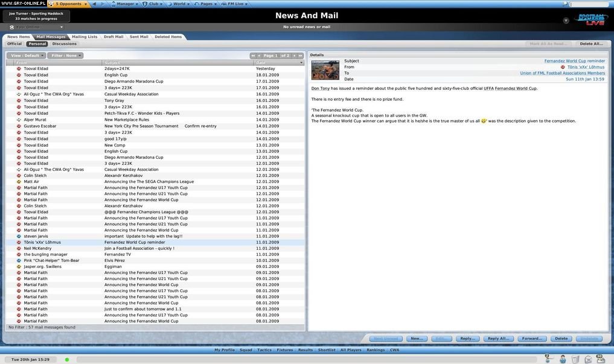Click the back navigation arrow
The image size is (614, 364).
[95, 4]
